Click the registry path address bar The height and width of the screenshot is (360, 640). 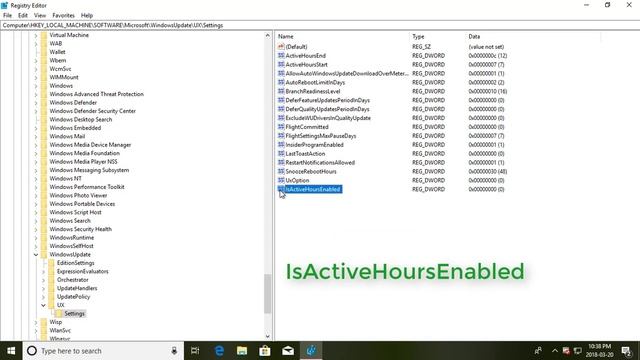click(x=320, y=25)
